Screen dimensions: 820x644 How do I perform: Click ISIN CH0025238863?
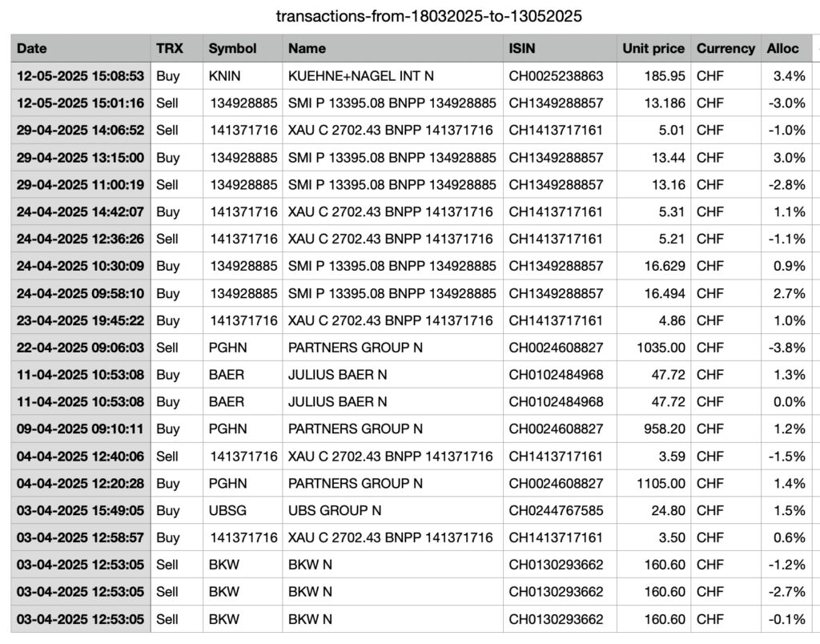560,76
